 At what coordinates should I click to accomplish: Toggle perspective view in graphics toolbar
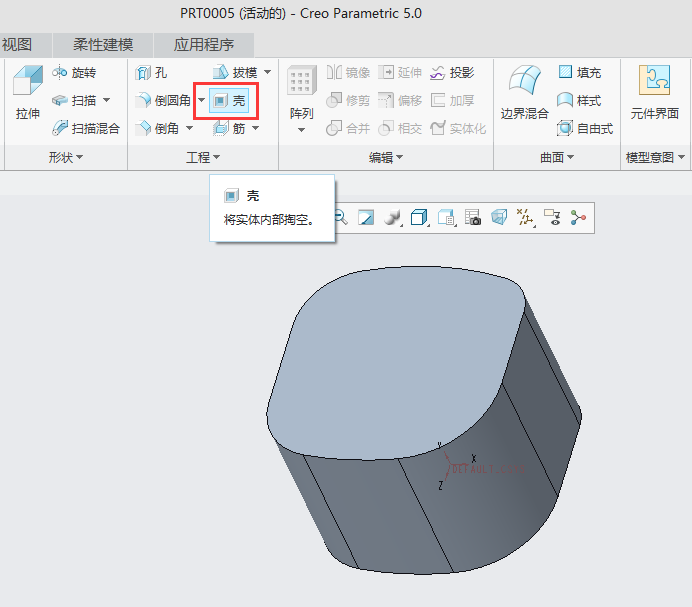pyautogui.click(x=499, y=218)
